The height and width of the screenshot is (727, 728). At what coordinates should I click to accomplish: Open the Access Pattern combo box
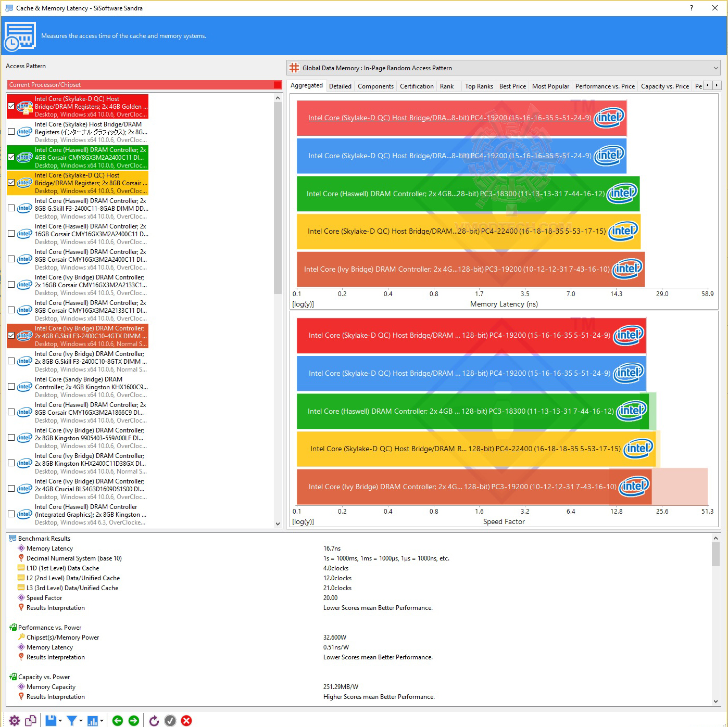pos(504,68)
